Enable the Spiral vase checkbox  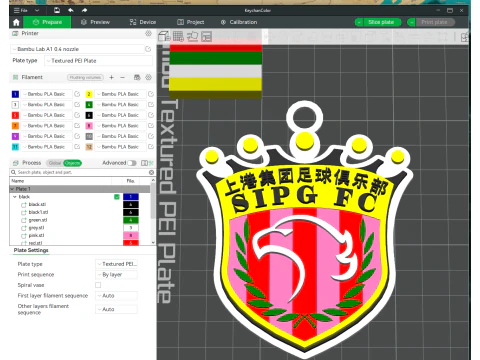click(98, 285)
